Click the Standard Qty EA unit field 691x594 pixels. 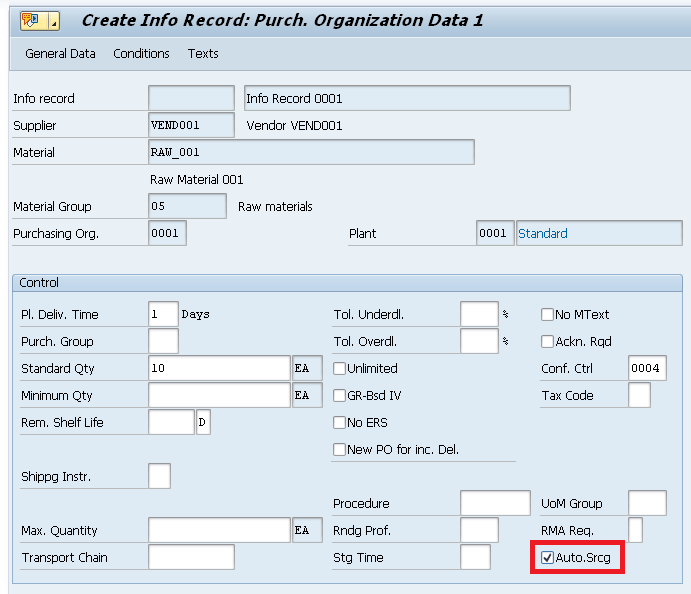click(307, 368)
